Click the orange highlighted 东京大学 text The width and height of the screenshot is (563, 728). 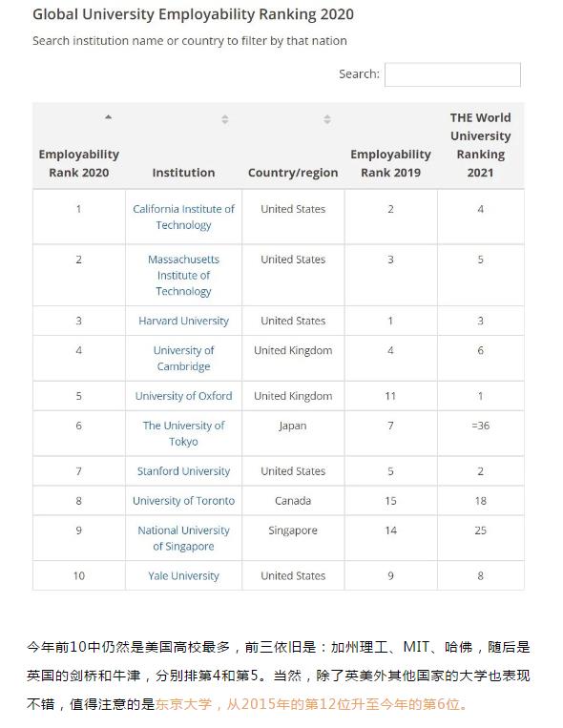[183, 704]
